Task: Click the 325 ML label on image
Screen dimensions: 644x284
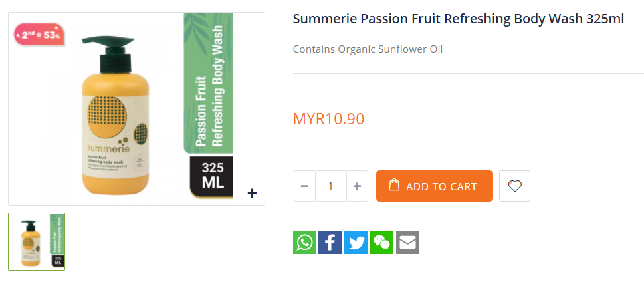Action: (212, 176)
